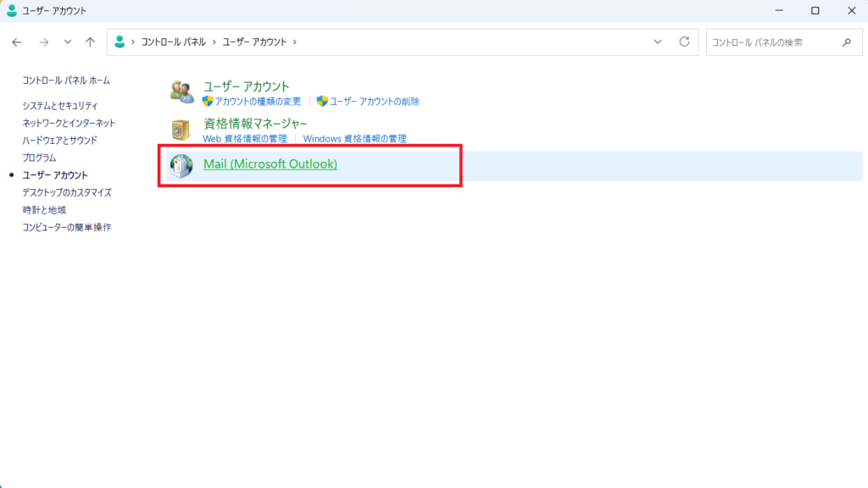This screenshot has width=868, height=488.
Task: Expand the address bar history dropdown
Action: [659, 42]
